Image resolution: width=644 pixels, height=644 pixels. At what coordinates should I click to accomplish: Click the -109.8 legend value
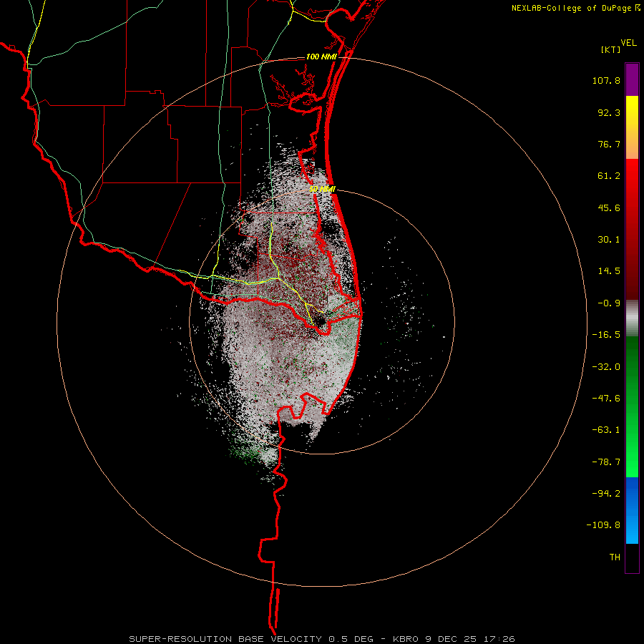604,525
